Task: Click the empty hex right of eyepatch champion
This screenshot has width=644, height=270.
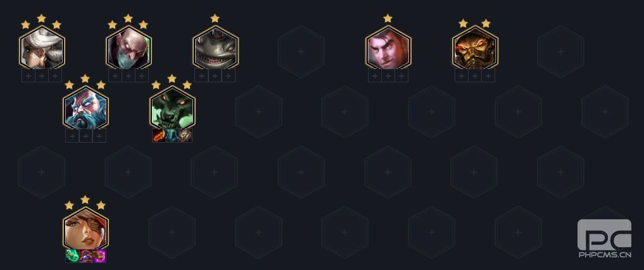Action: coord(172,232)
